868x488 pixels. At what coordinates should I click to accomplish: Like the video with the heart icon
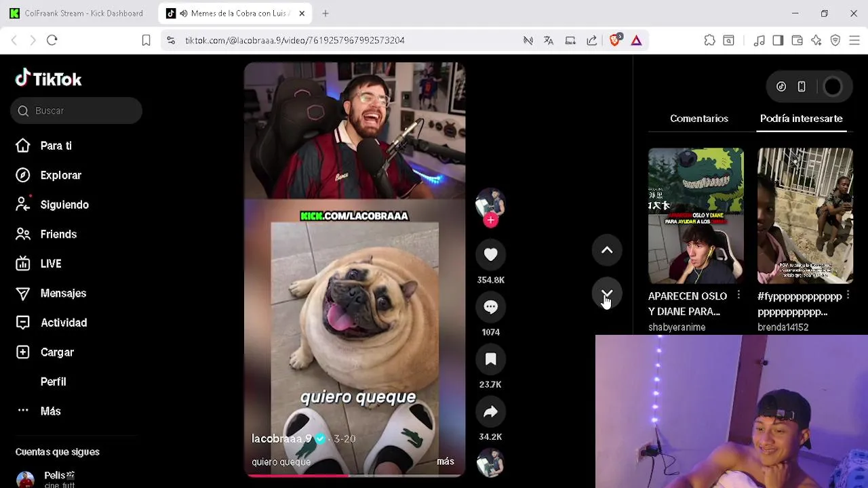(490, 254)
